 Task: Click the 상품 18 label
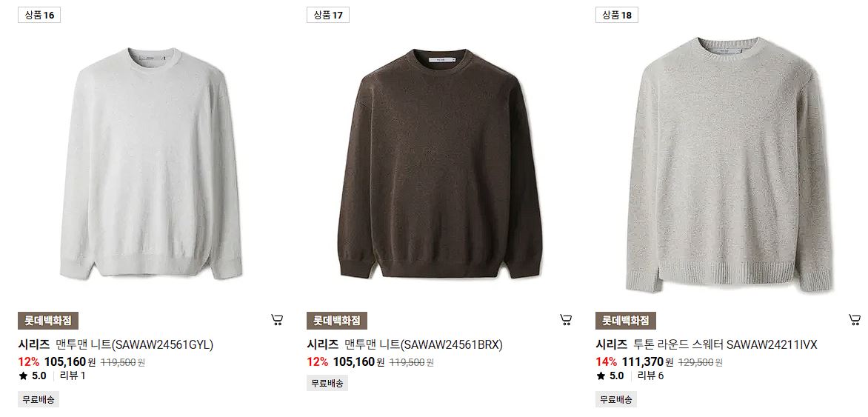[x=617, y=15]
